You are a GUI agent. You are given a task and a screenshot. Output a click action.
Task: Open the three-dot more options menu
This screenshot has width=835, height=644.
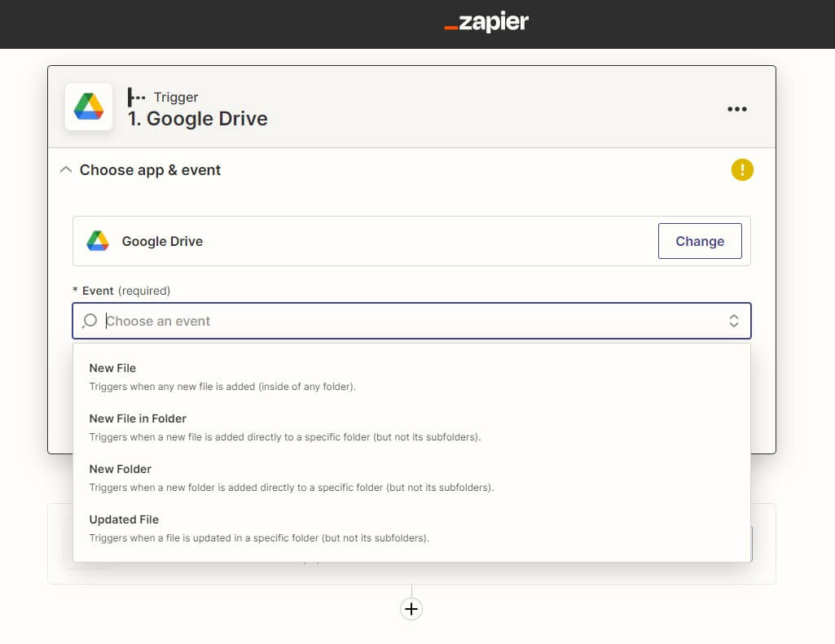[737, 109]
